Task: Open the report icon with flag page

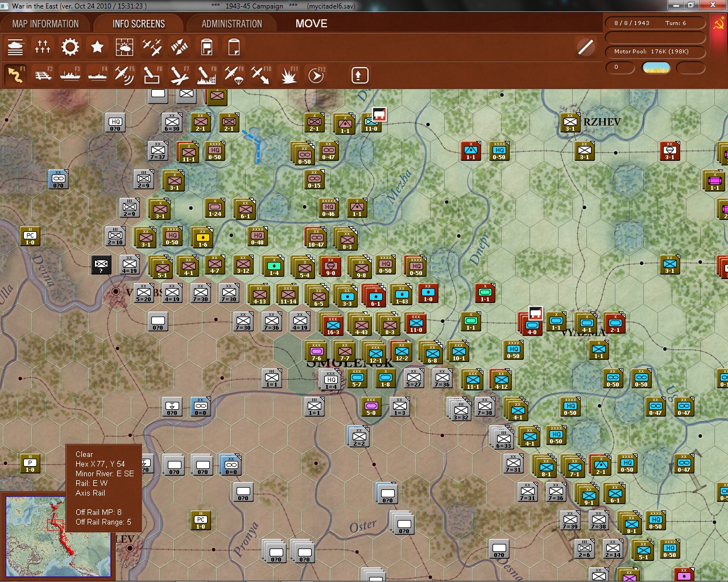Action: click(206, 47)
